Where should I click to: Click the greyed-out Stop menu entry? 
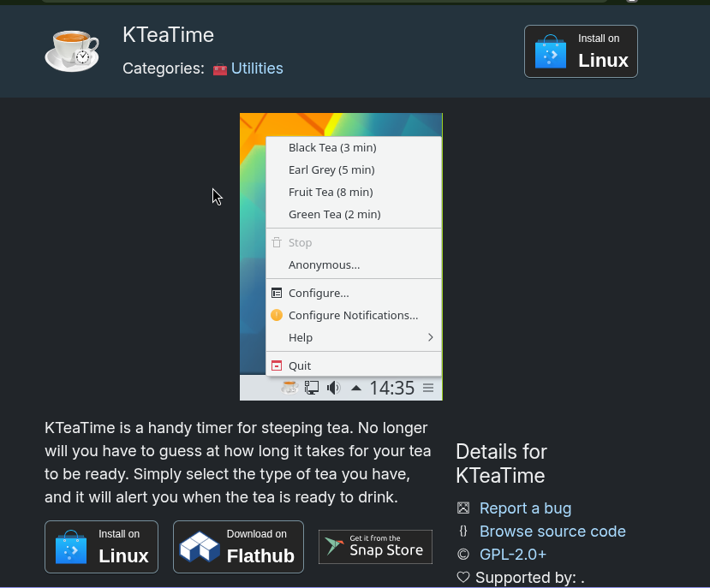tap(354, 242)
